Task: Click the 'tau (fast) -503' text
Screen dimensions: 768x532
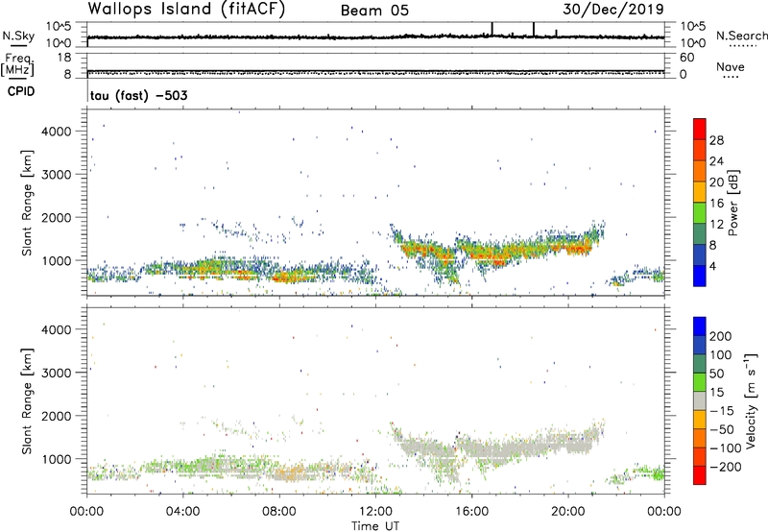Action: tap(138, 95)
